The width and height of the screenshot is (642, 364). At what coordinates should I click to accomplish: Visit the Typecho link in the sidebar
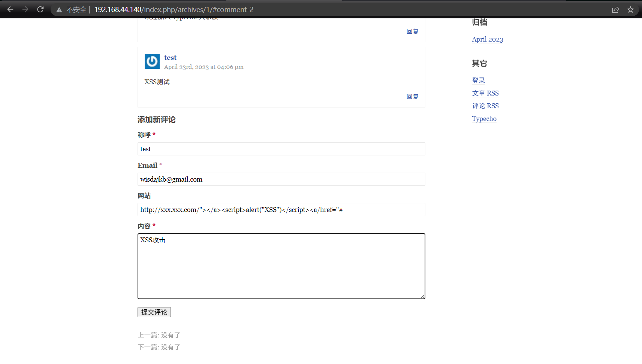tap(484, 119)
